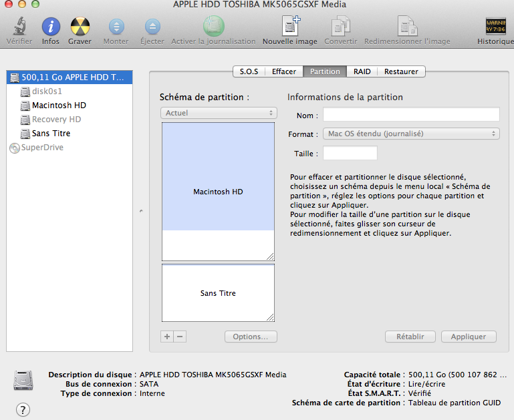The image size is (514, 420).
Task: Click 'APPLE HDD TOSHIBA MK5065GSXF Media' description value
Action: (213, 375)
